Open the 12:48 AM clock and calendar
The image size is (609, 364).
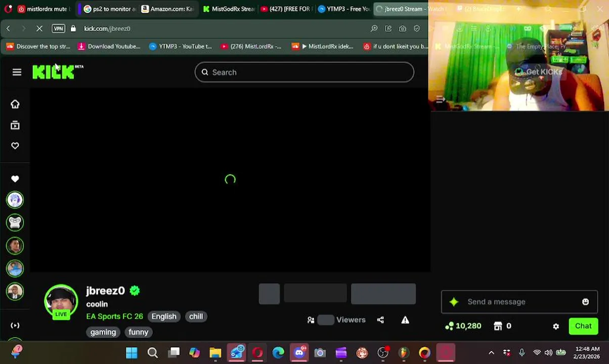point(587,353)
